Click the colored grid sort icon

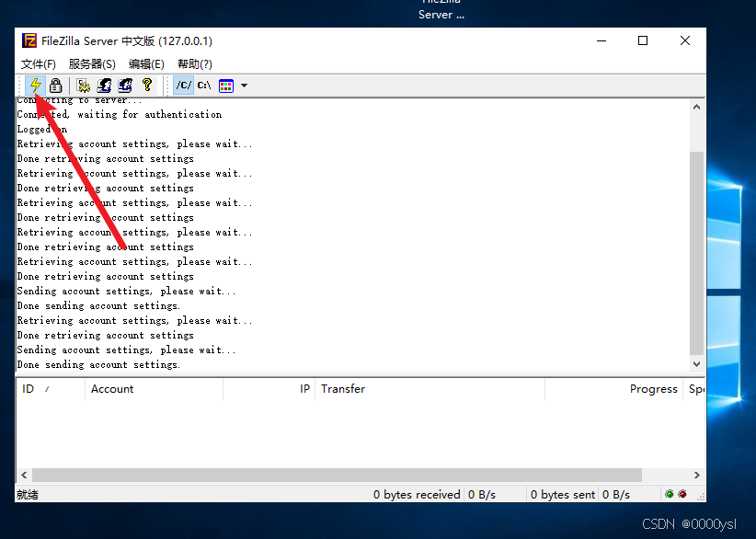[x=226, y=86]
